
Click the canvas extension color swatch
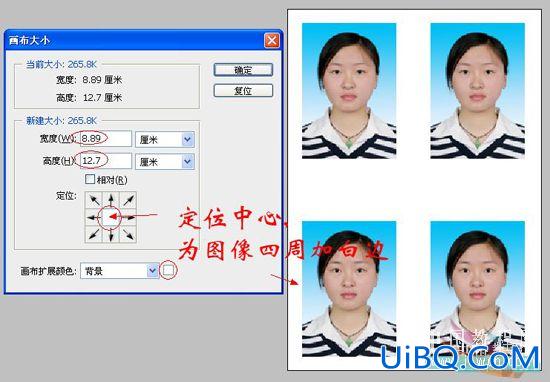pyautogui.click(x=168, y=270)
